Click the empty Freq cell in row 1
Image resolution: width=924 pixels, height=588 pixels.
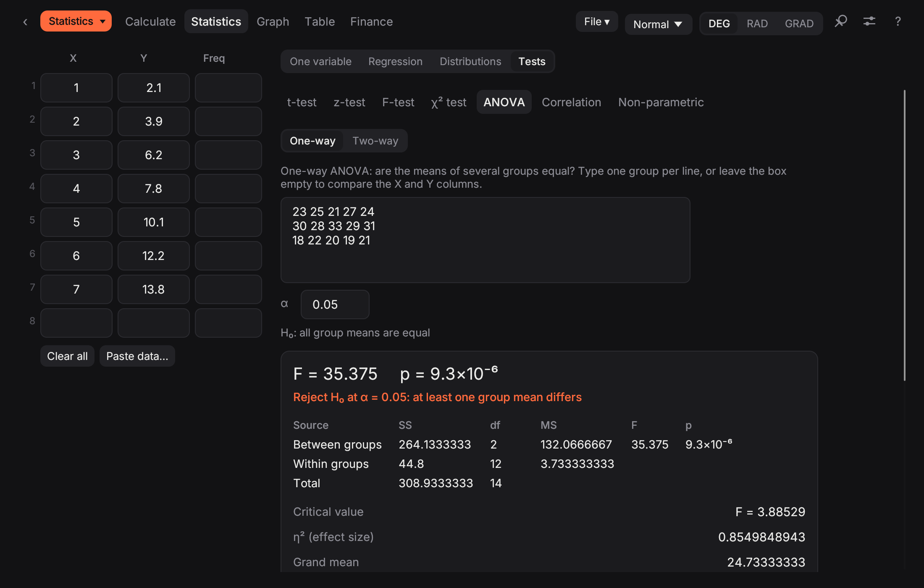pos(228,88)
